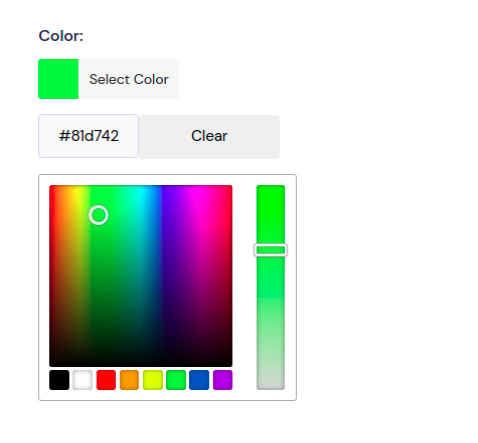Screen dimensions: 478x443
Task: Choose the black palette swatch
Action: point(59,380)
